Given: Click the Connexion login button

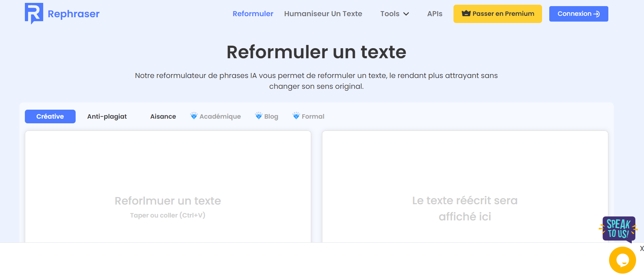Looking at the screenshot, I should [578, 14].
